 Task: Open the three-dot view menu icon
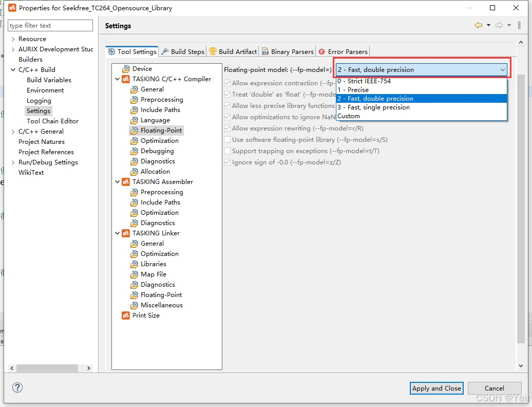click(519, 25)
